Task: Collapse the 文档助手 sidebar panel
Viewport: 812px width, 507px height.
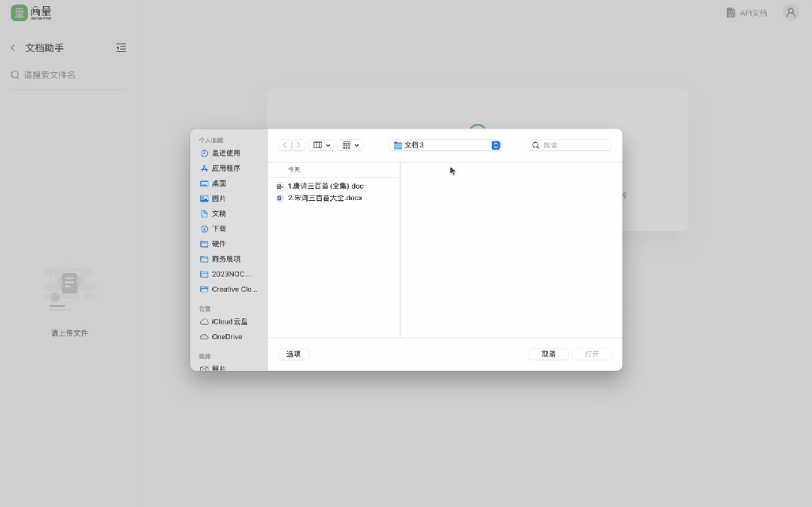Action: pos(121,47)
